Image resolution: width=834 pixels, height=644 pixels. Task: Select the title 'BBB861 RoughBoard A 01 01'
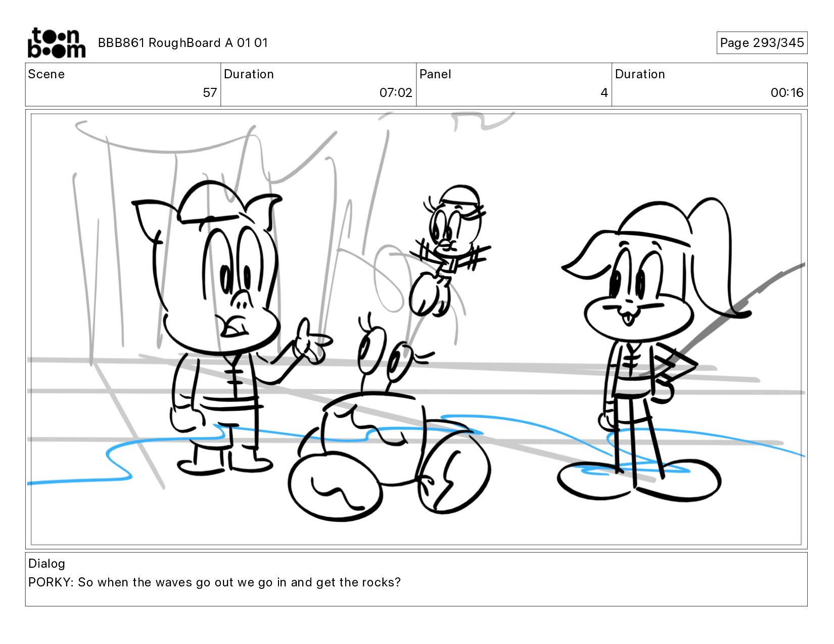pos(182,43)
